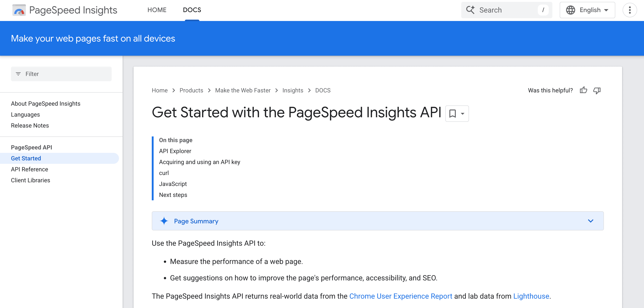Jump to the curl section

click(164, 173)
